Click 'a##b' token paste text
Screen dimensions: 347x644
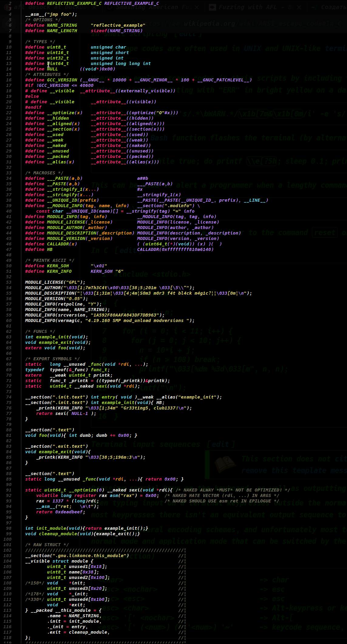pos(142,178)
